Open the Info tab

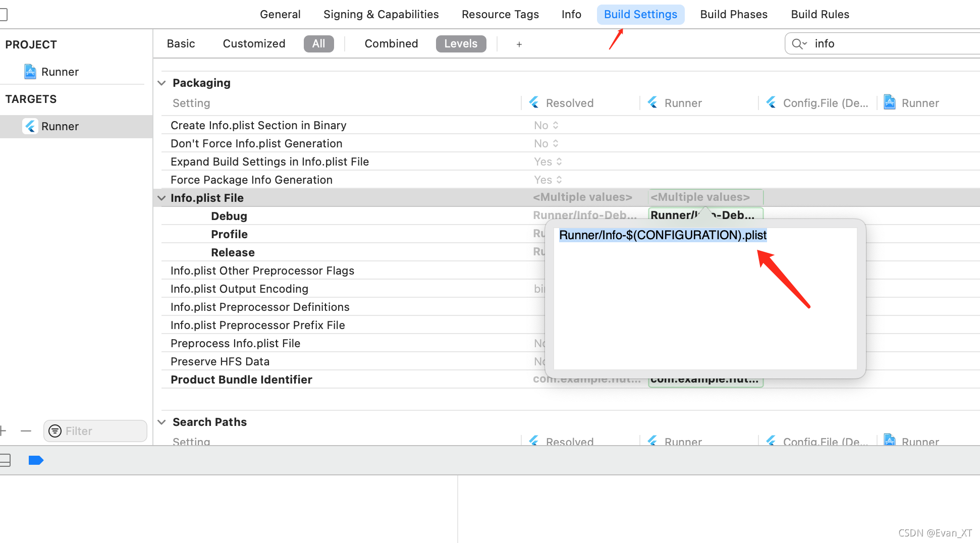(571, 14)
